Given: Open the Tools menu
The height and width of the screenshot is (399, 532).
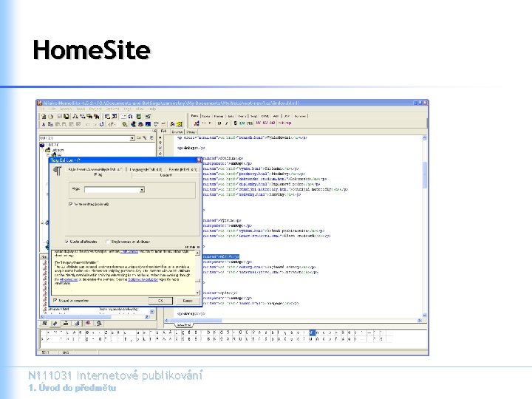Looking at the screenshot, I should [81, 109].
